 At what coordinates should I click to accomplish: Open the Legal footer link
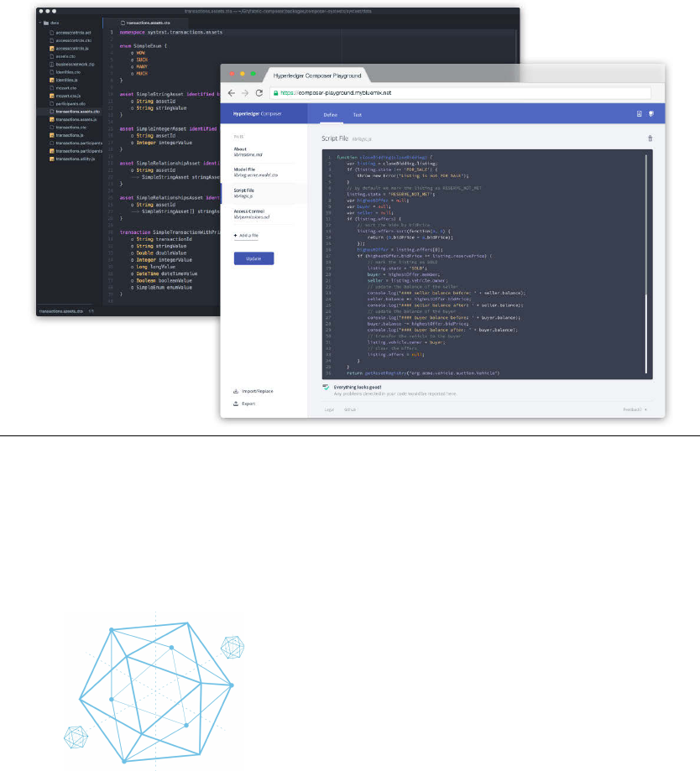(329, 409)
